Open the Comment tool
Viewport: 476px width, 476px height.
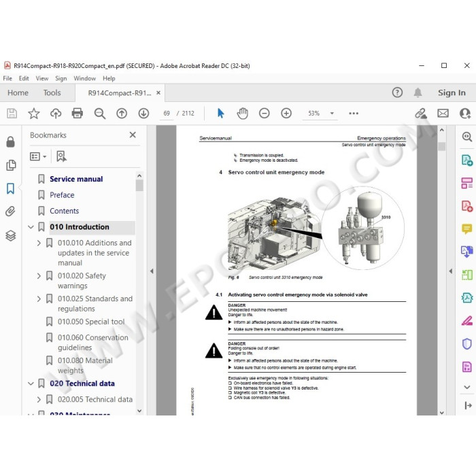coord(467,228)
